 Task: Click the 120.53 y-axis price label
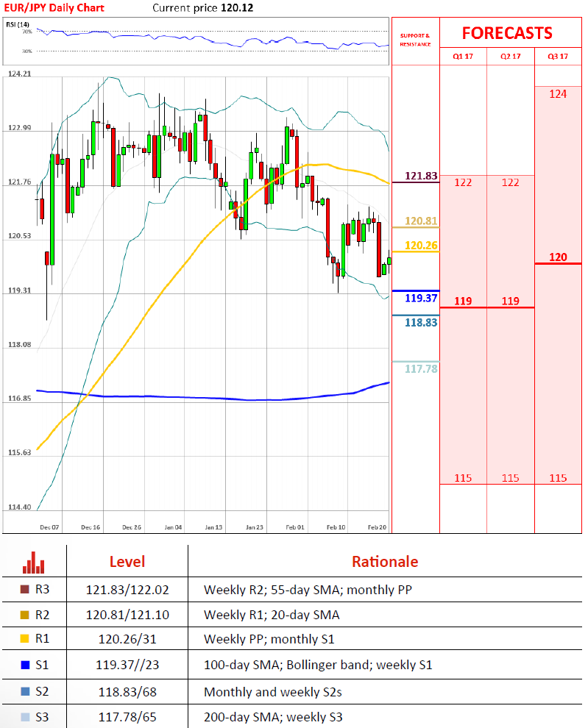coord(20,236)
